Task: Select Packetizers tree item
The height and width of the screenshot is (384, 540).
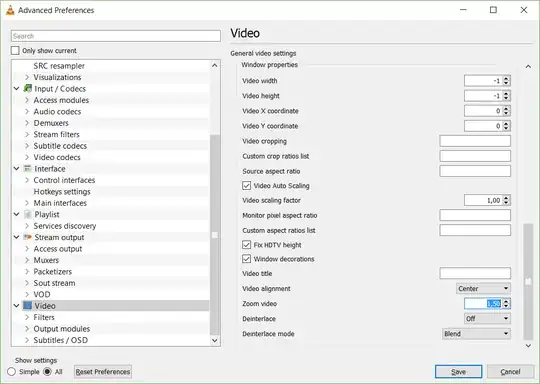Action: (x=53, y=271)
